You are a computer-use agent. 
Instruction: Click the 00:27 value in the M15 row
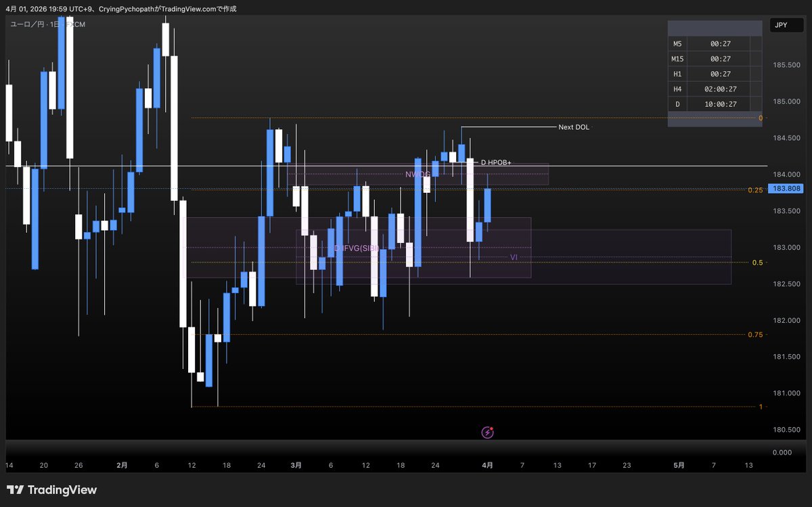click(x=719, y=59)
